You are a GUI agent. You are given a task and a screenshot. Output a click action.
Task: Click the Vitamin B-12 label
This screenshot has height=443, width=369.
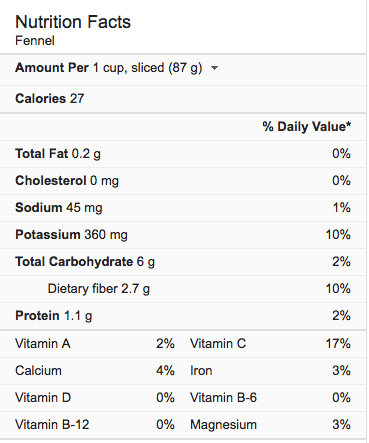pos(52,425)
